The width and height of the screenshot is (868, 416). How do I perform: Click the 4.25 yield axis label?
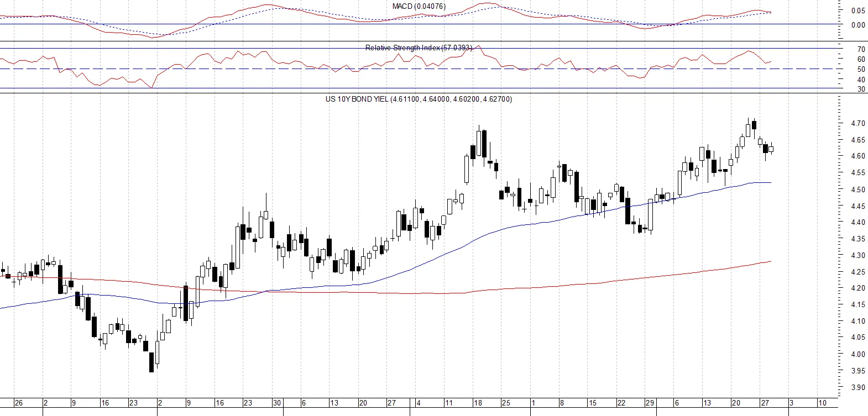[858, 272]
